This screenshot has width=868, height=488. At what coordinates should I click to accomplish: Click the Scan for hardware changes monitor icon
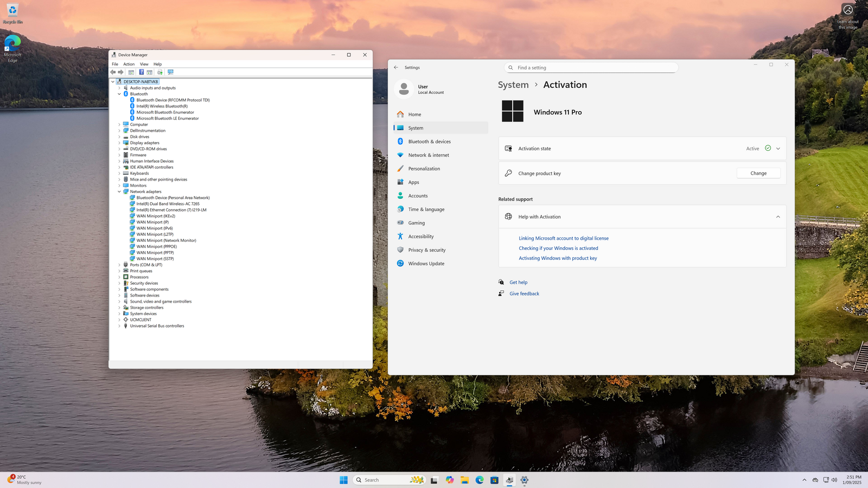coord(170,72)
